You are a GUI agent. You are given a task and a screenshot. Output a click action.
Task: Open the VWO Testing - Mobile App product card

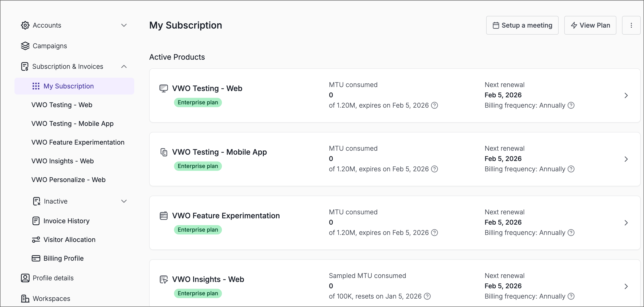(219, 152)
